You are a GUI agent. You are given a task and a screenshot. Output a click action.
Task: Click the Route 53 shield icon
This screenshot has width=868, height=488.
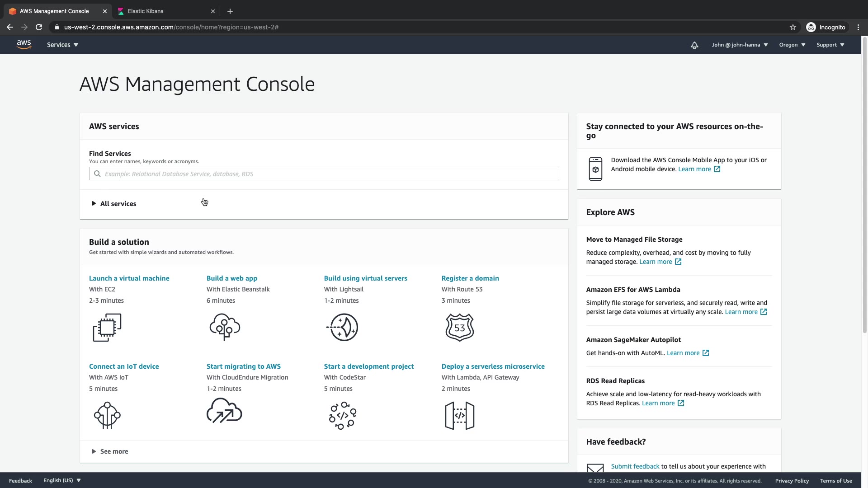(460, 327)
